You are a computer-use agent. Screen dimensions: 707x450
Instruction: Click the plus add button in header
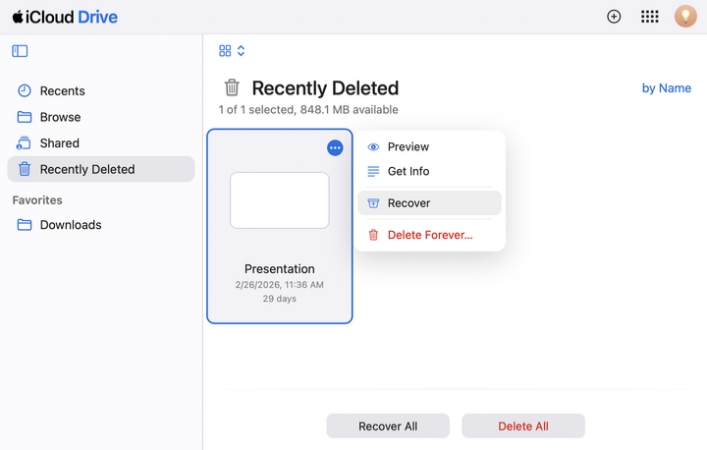point(614,17)
